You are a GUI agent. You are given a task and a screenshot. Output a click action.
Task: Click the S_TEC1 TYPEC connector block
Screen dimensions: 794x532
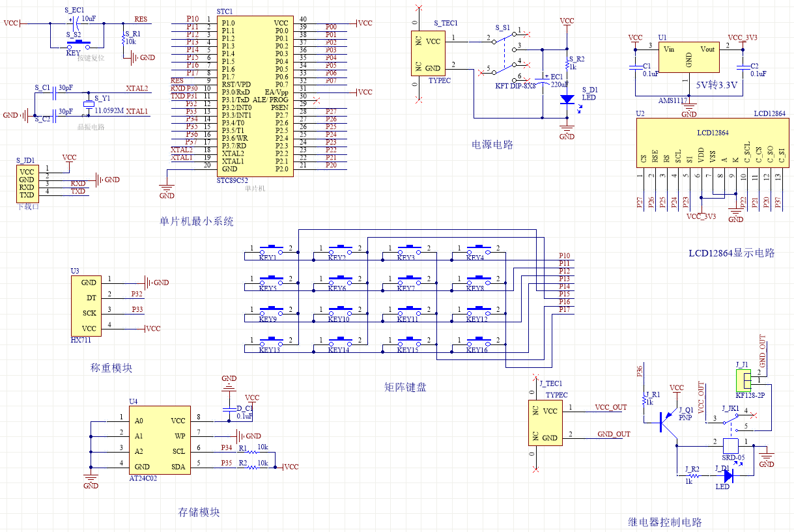[427, 54]
